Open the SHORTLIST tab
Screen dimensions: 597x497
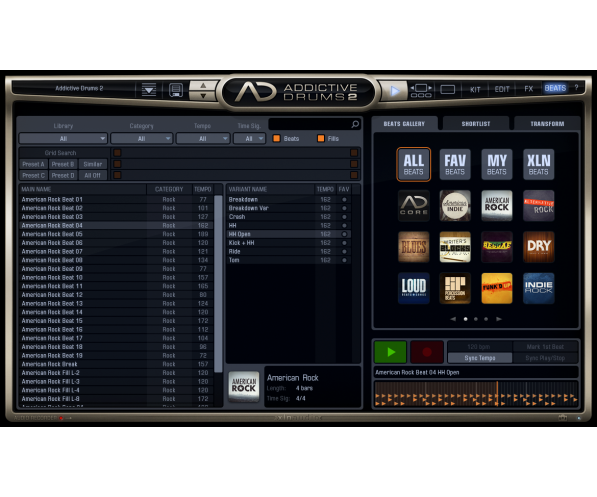click(476, 124)
